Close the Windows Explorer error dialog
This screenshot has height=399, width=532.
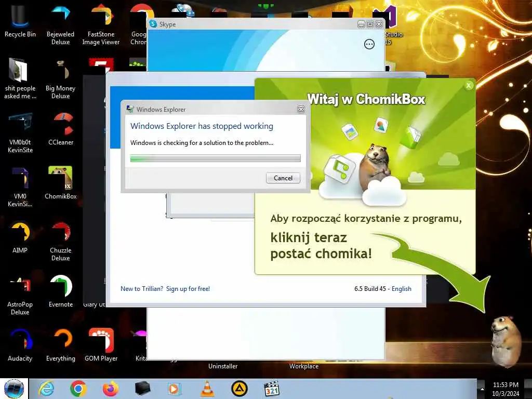click(x=301, y=109)
